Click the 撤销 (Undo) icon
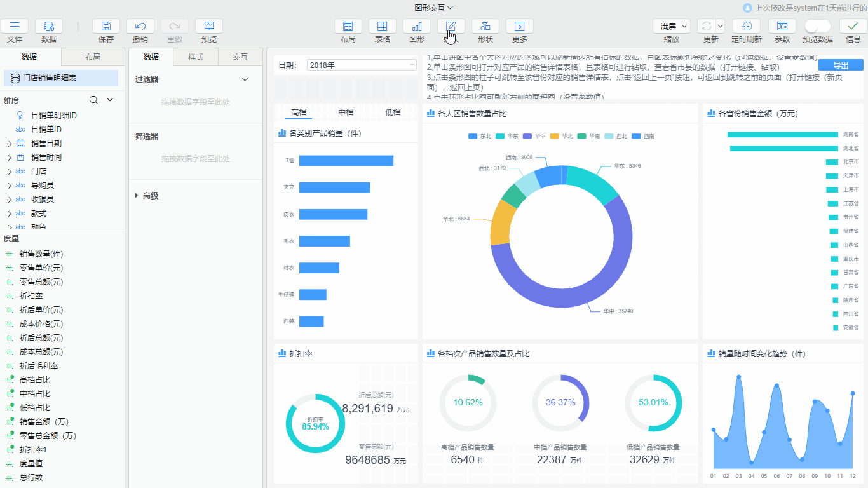This screenshot has height=488, width=868. 140,27
